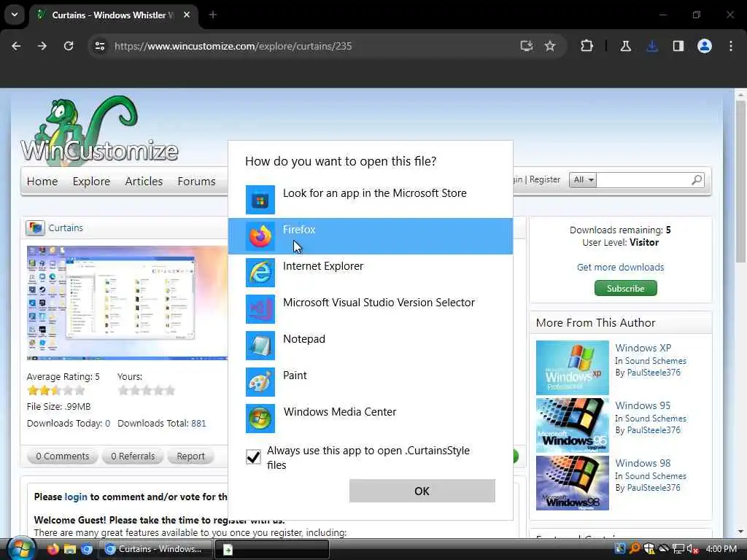
Task: Click the Curtains skin preview screenshot
Action: [127, 303]
